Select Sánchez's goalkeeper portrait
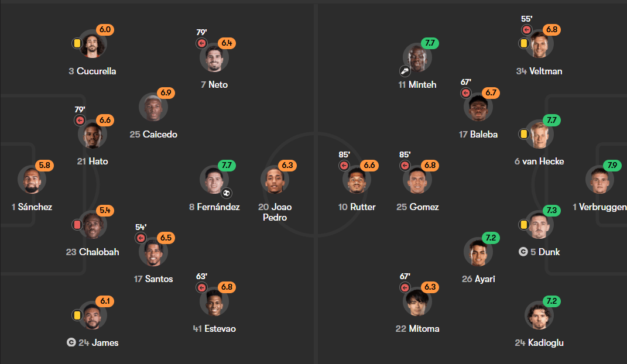Screen dimensions: 627x364 click(32, 180)
